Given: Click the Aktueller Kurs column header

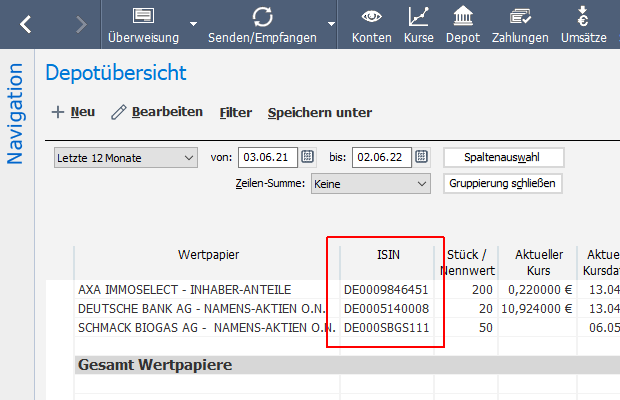Looking at the screenshot, I should point(538,262).
